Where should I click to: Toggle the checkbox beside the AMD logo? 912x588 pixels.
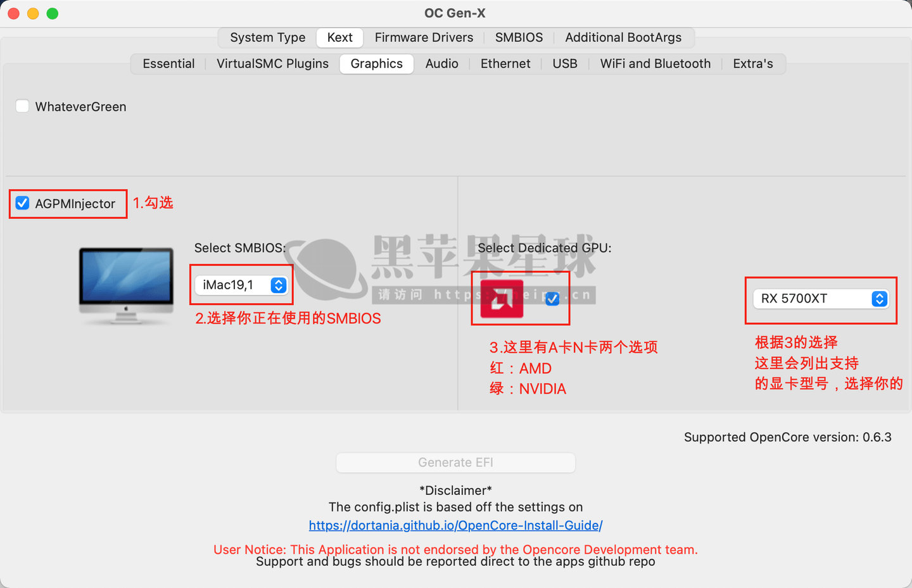[552, 299]
